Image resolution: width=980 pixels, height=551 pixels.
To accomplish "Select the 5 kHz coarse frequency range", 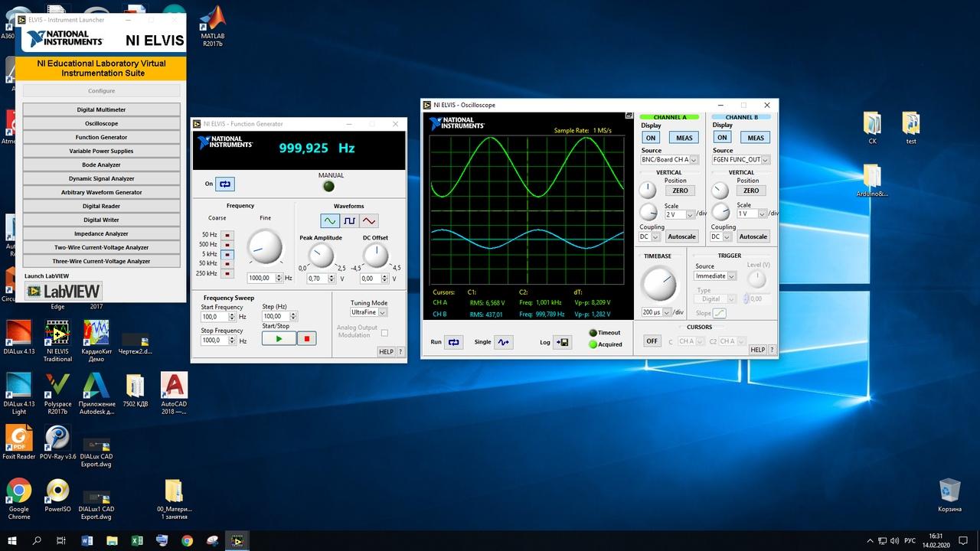I will point(227,254).
